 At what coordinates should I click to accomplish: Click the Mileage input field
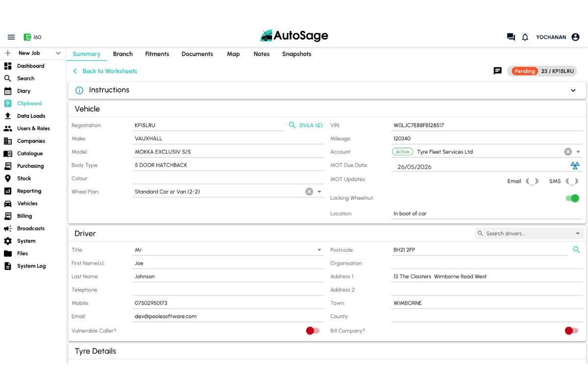pyautogui.click(x=485, y=139)
